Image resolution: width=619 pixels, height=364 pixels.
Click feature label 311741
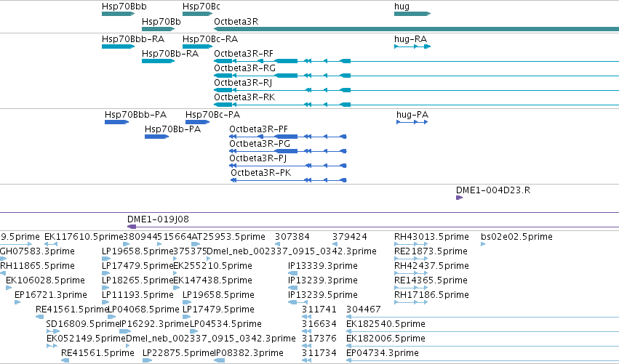coord(319,310)
